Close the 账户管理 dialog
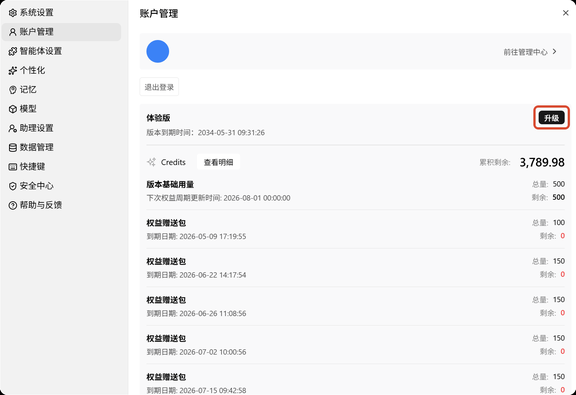The image size is (576, 395). tap(565, 13)
